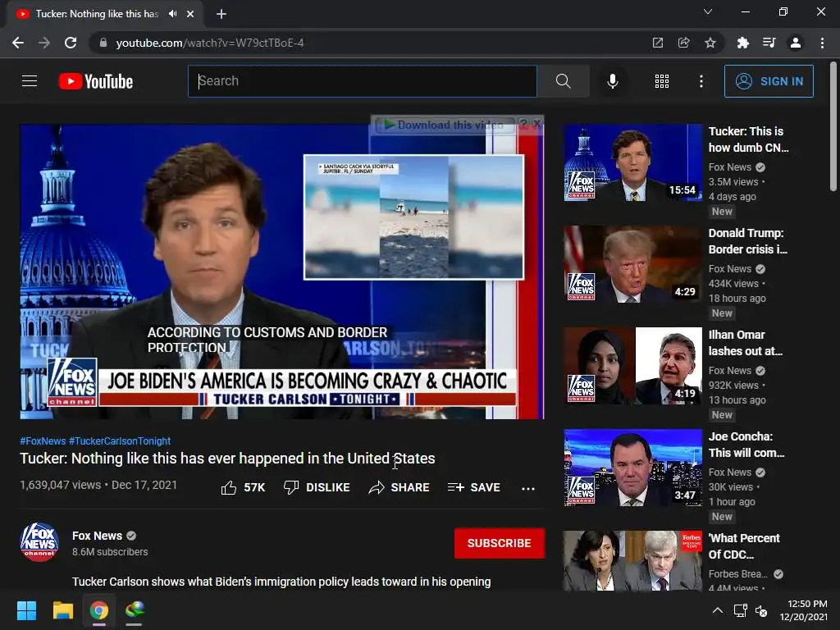Click the SIGN IN button
This screenshot has width=840, height=630.
pos(769,81)
